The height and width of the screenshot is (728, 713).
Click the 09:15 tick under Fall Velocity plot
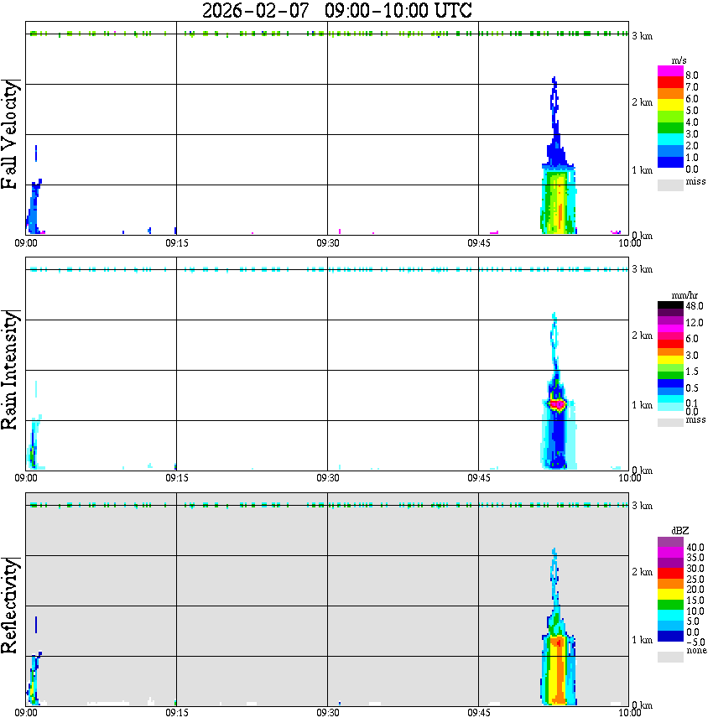(177, 243)
